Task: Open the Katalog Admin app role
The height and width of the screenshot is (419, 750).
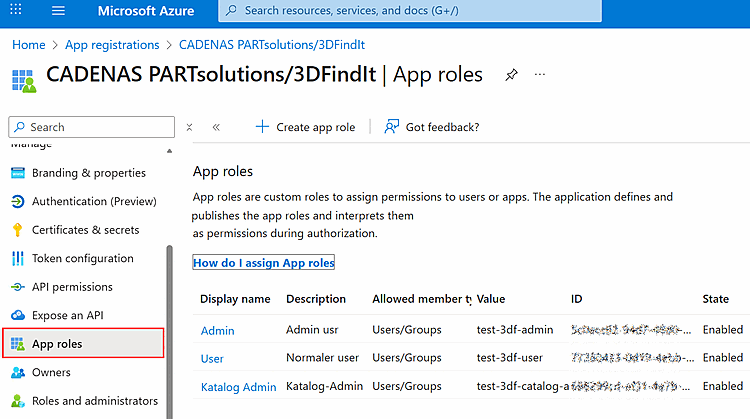Action: click(x=239, y=386)
